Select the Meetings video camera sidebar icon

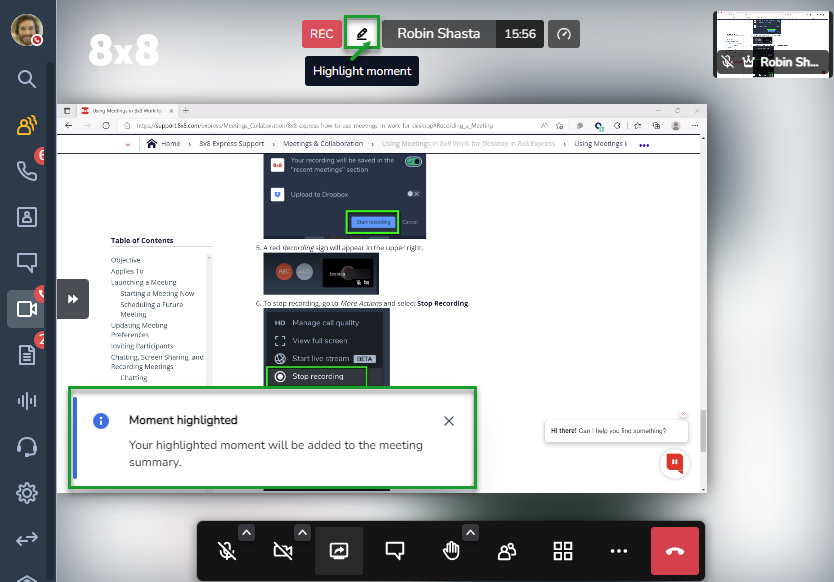pos(26,309)
